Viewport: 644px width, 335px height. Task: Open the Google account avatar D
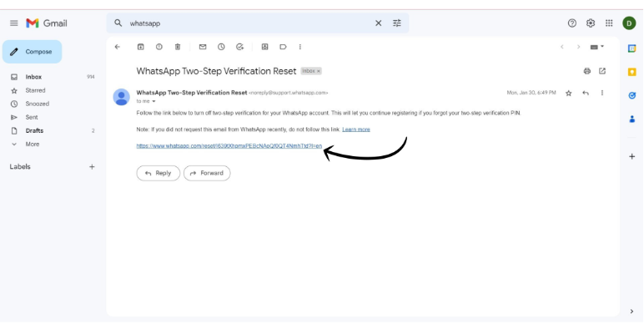tap(629, 23)
